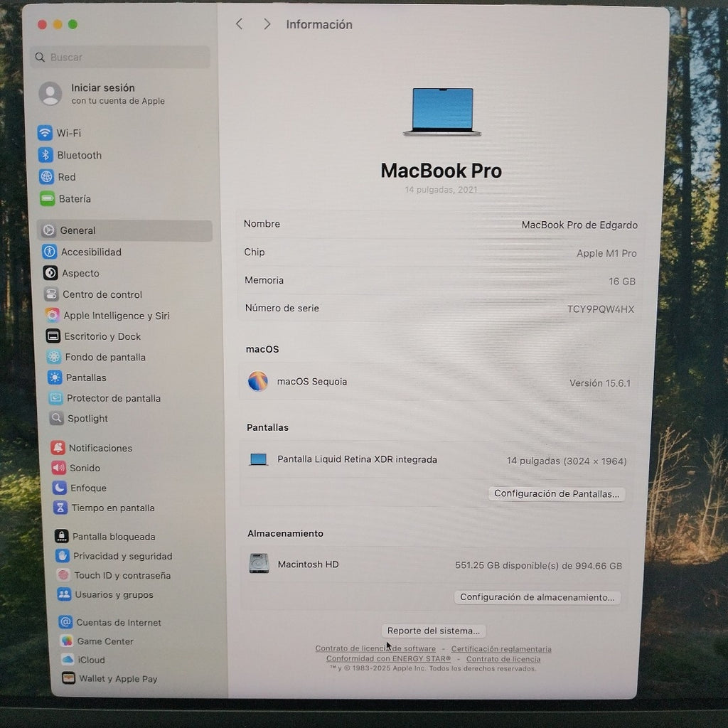
Task: Open Game Center settings
Action: tap(65, 641)
